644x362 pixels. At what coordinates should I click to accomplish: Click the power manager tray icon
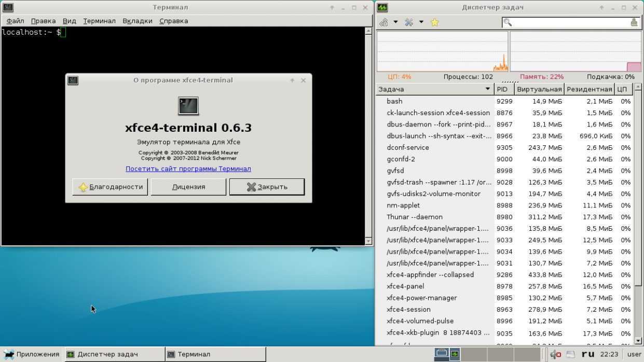[x=571, y=354]
